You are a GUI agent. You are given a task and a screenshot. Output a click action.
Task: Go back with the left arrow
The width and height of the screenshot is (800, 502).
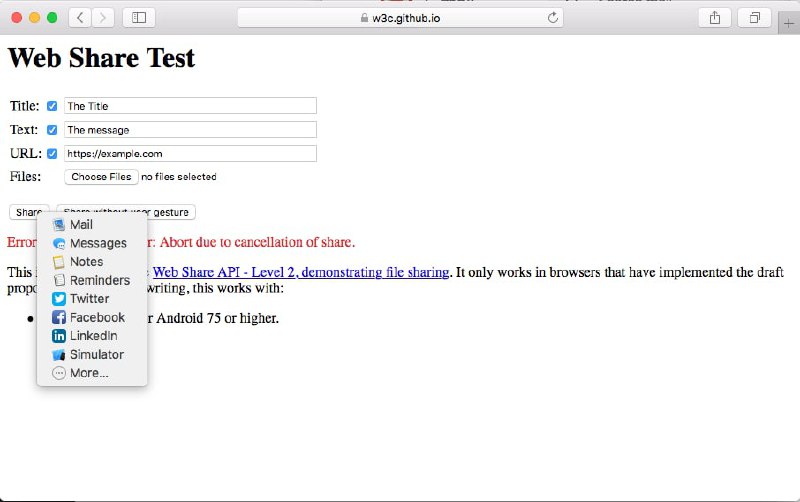(x=80, y=18)
